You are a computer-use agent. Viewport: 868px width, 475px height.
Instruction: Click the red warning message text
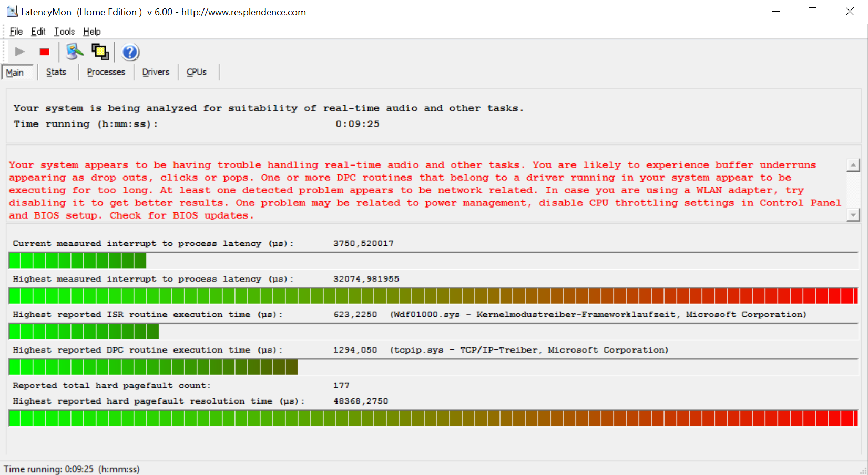pos(425,190)
